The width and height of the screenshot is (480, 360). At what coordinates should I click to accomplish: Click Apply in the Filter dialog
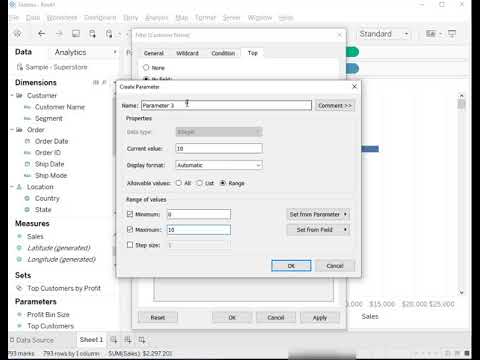320,318
